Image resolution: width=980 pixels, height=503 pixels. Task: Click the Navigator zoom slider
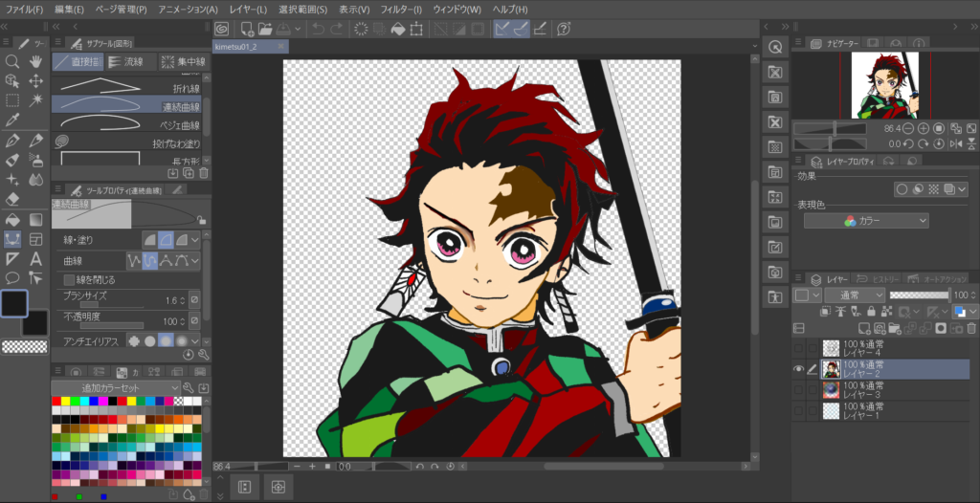[x=830, y=128]
